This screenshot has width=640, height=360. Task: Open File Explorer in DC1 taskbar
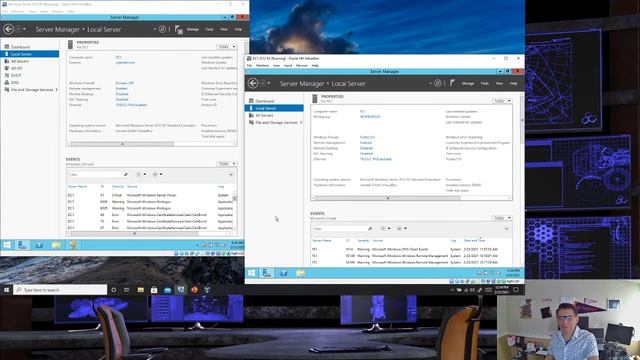(x=56, y=245)
